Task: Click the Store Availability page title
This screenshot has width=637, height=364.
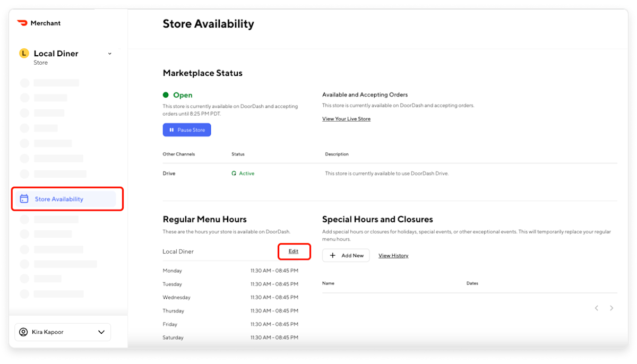Action: [209, 24]
